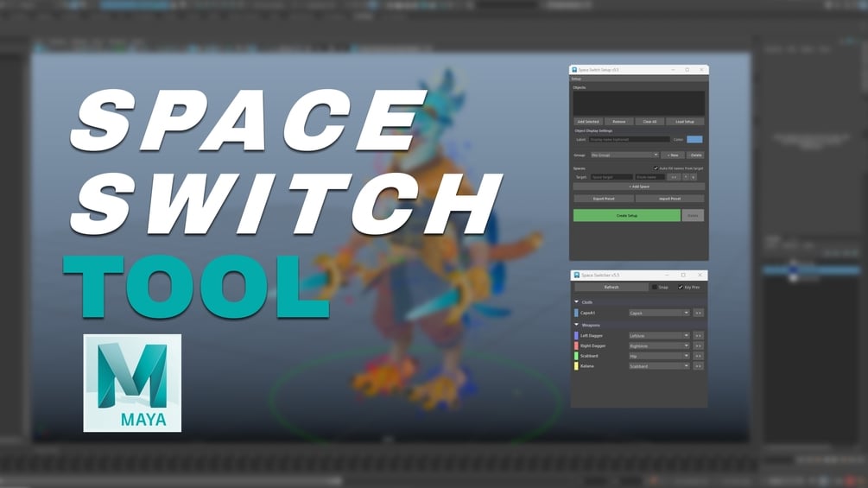Screen dimensions: 868x488
Task: Close the Space Switcher window
Action: (700, 275)
